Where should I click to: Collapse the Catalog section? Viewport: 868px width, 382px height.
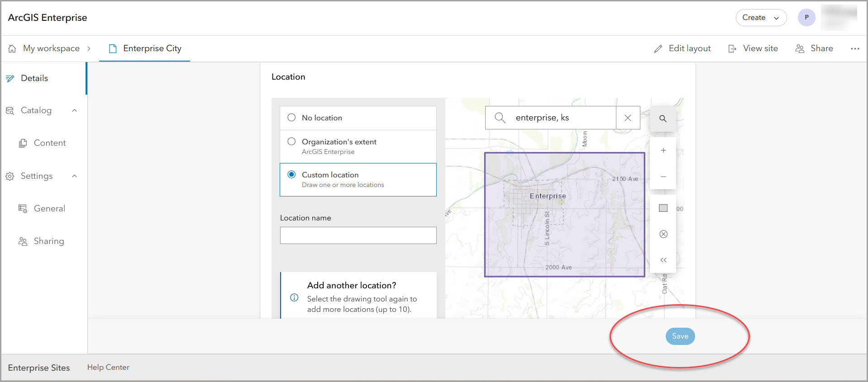[75, 110]
